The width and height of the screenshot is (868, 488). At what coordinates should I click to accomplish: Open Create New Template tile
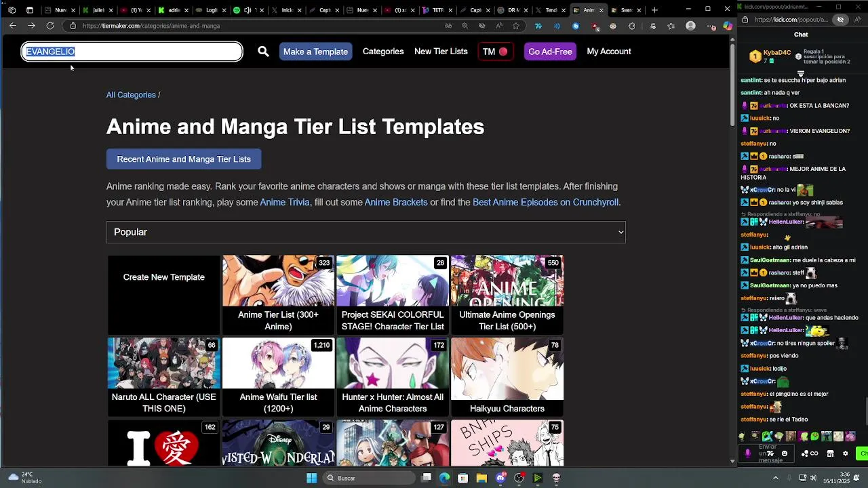click(x=163, y=295)
